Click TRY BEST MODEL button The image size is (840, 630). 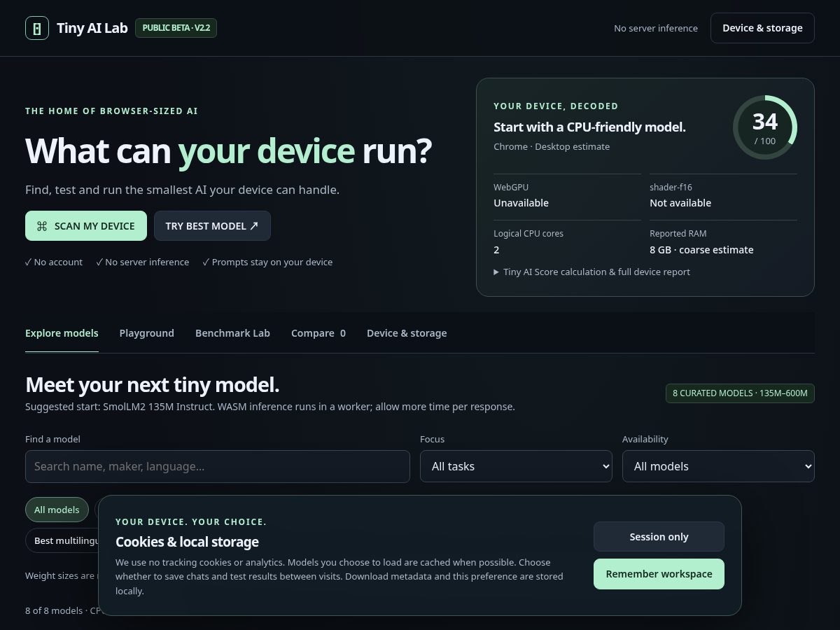[x=212, y=226]
